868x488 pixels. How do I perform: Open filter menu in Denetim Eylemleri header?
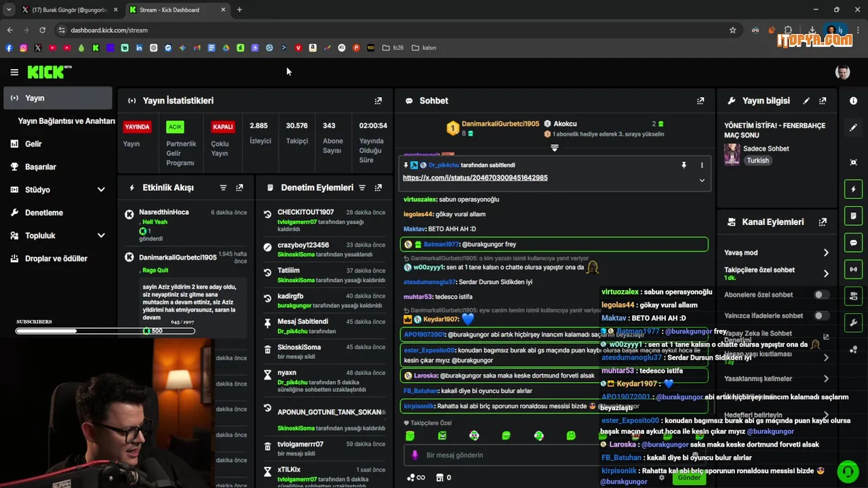click(362, 188)
